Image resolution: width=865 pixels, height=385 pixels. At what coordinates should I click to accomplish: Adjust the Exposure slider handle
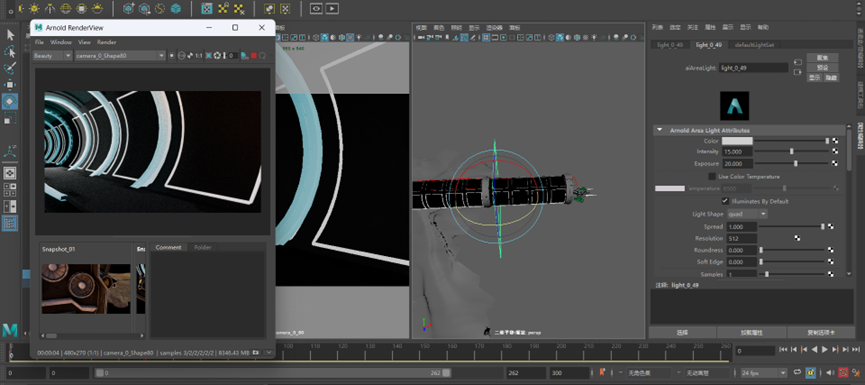click(x=795, y=164)
